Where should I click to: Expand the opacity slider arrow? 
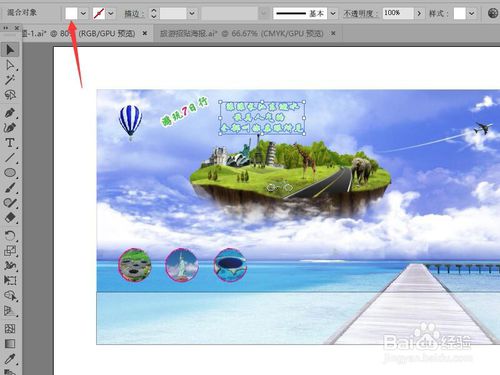click(x=419, y=13)
